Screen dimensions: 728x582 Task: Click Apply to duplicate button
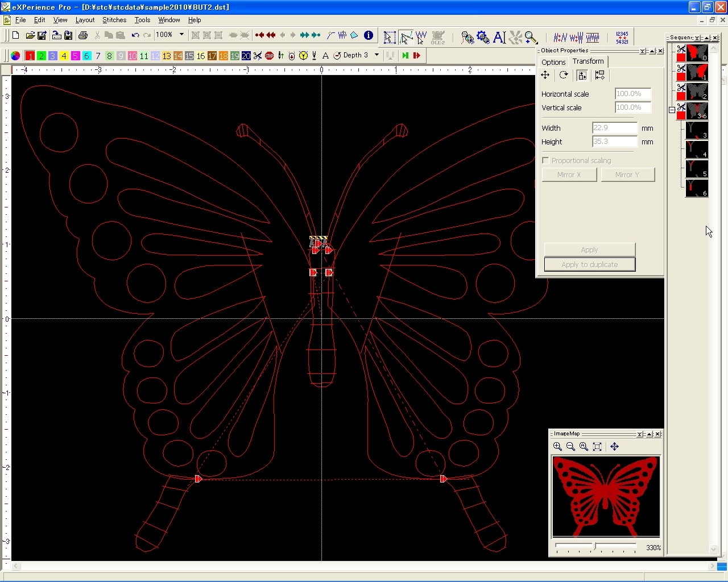point(590,264)
